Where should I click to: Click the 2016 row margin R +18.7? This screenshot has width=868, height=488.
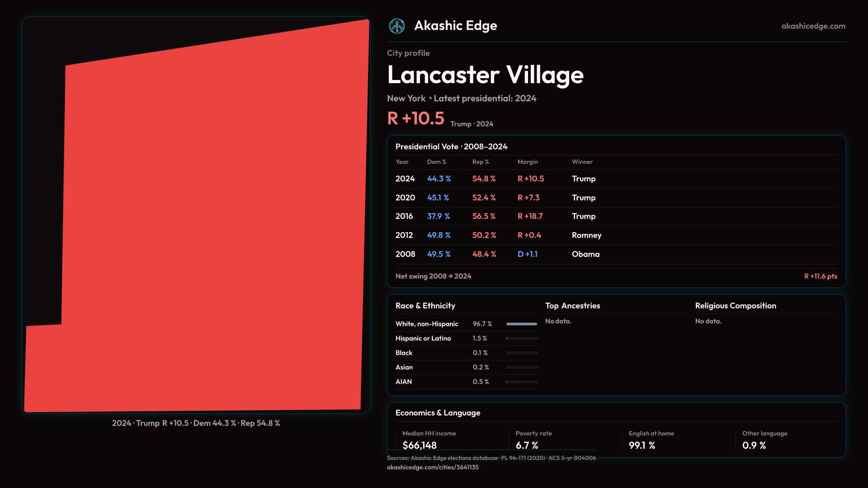click(x=530, y=216)
